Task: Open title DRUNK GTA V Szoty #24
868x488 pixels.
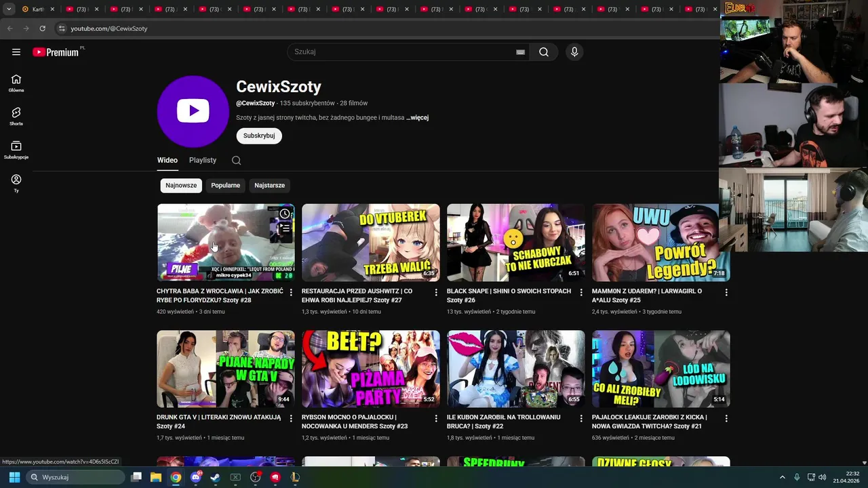Action: [218, 422]
